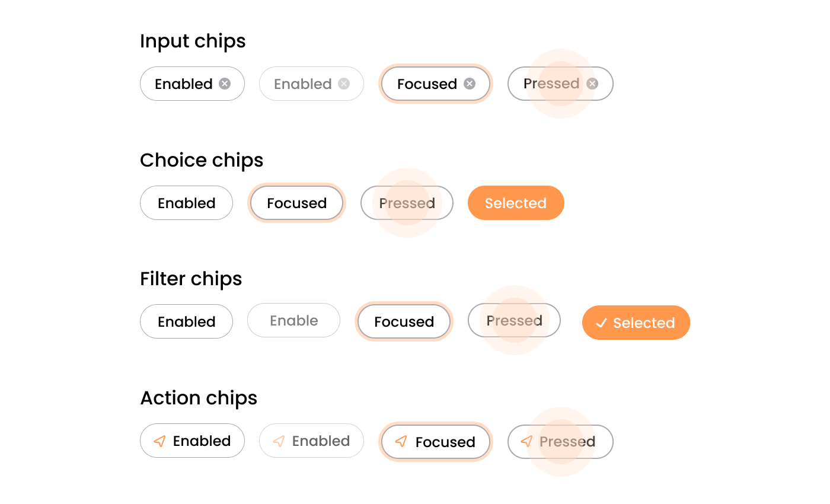Click the disabled Enable filter chip
830x504 pixels.
[293, 320]
